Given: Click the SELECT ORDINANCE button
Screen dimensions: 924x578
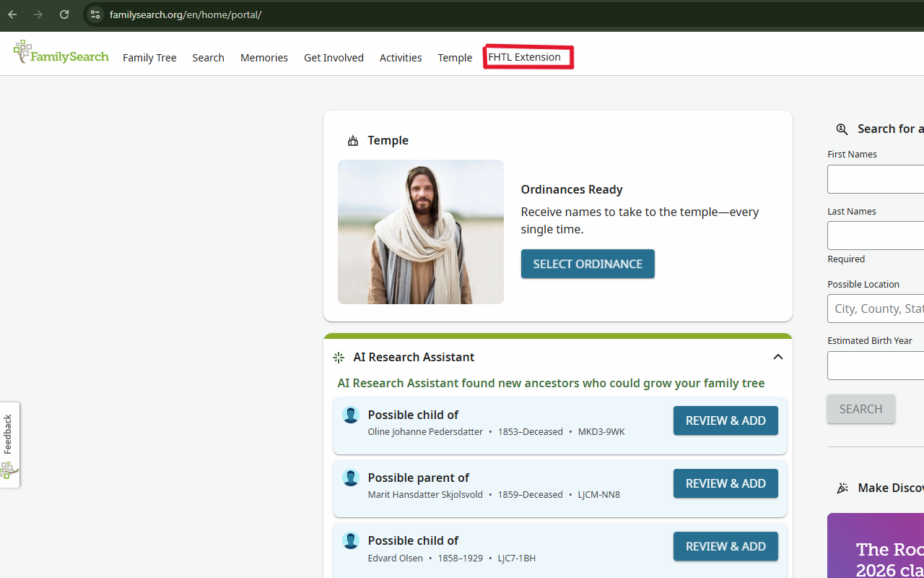Looking at the screenshot, I should 588,264.
